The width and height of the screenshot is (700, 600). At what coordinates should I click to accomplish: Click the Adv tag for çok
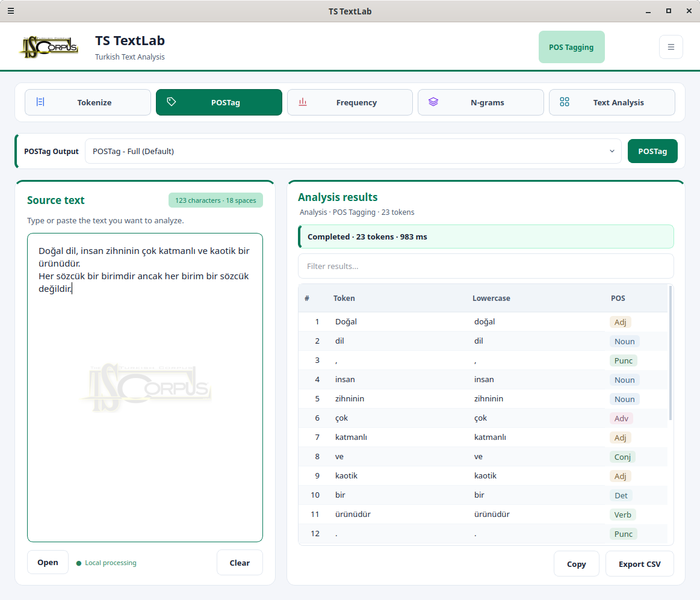click(x=621, y=418)
